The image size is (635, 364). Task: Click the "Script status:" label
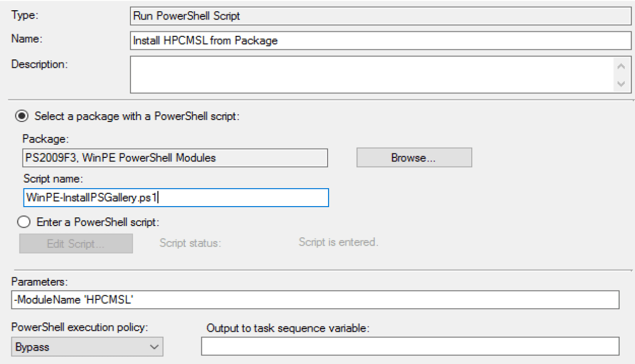tap(190, 243)
